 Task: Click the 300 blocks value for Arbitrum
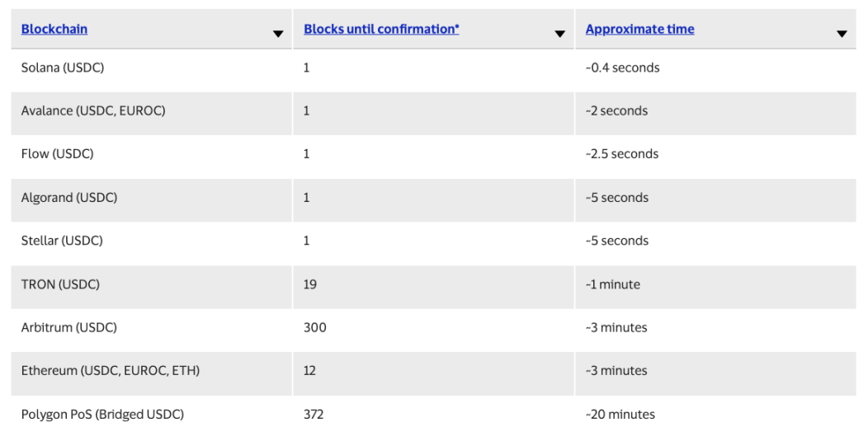click(315, 327)
